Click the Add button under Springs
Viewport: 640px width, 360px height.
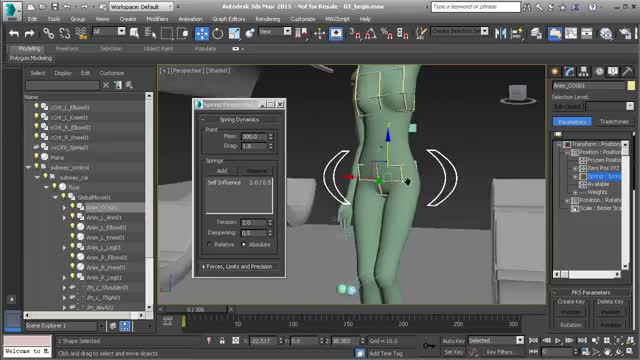[222, 171]
